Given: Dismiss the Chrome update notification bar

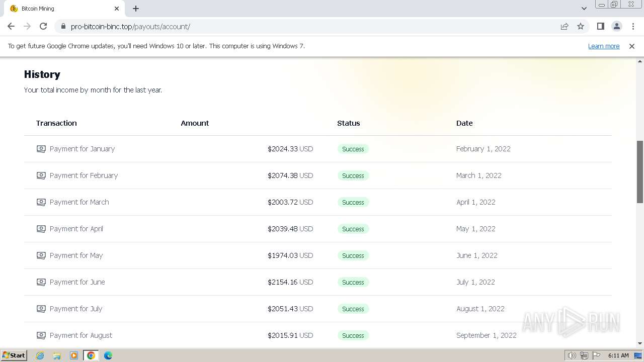Looking at the screenshot, I should point(632,46).
